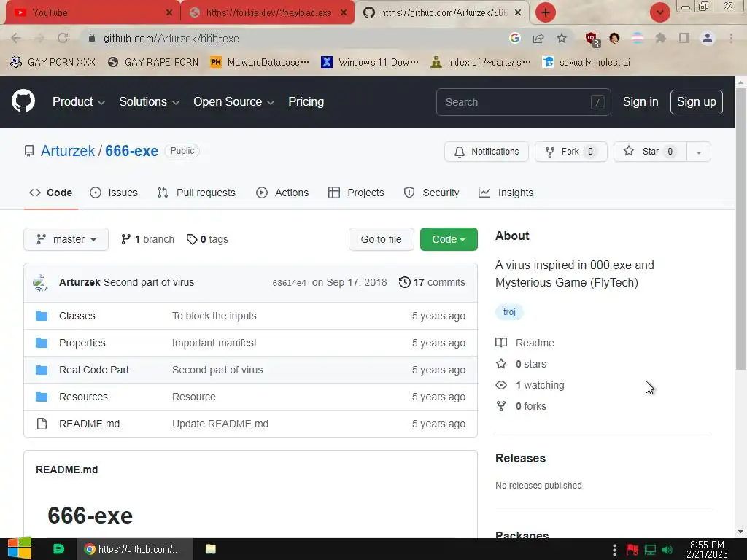Open Classes folder icon

42,316
